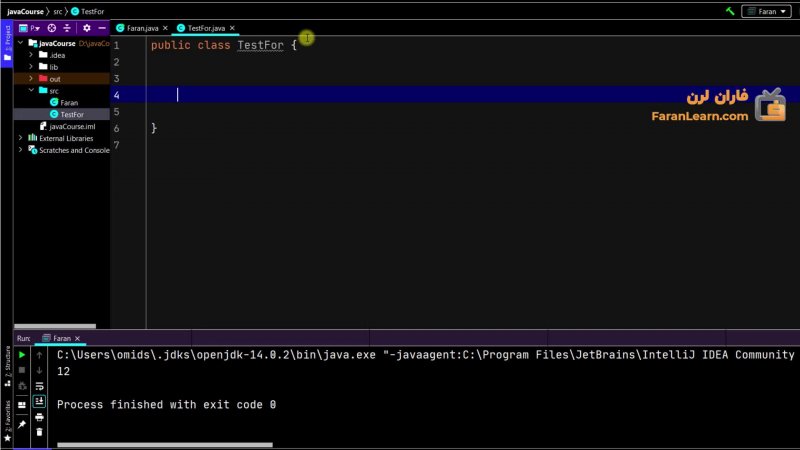Viewport: 800px width, 450px height.
Task: Click locate file target icon in Project panel
Action: [x=52, y=28]
